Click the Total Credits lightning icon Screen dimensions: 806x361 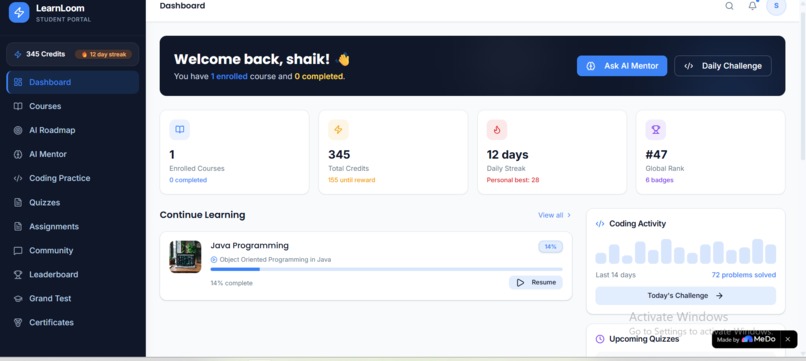pos(338,130)
